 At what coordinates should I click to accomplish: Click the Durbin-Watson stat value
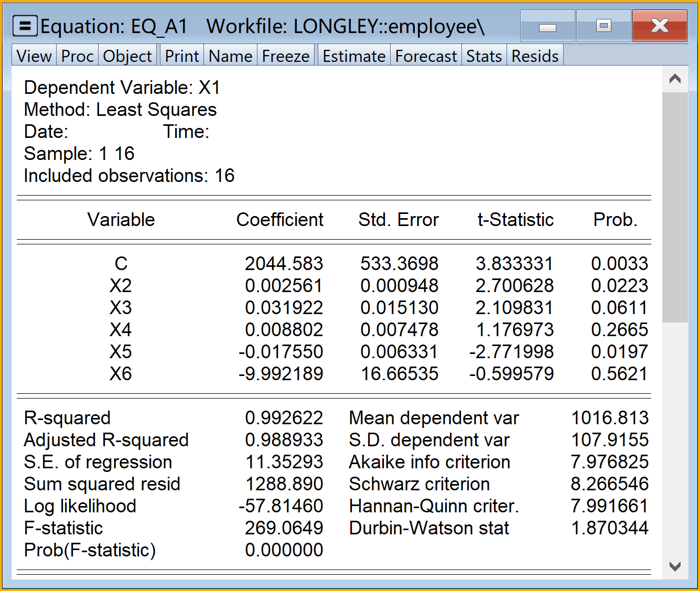(609, 528)
